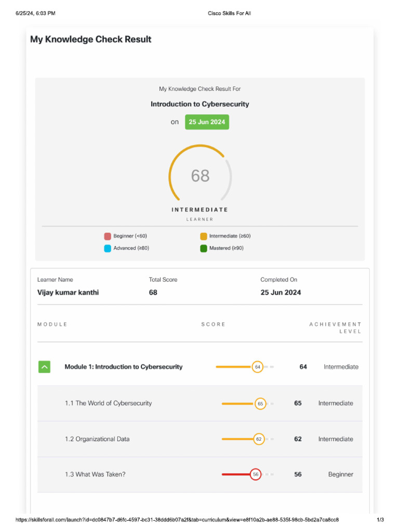The image size is (399, 532).
Task: Select 1.3 What Was Taken? row
Action: 200,474
